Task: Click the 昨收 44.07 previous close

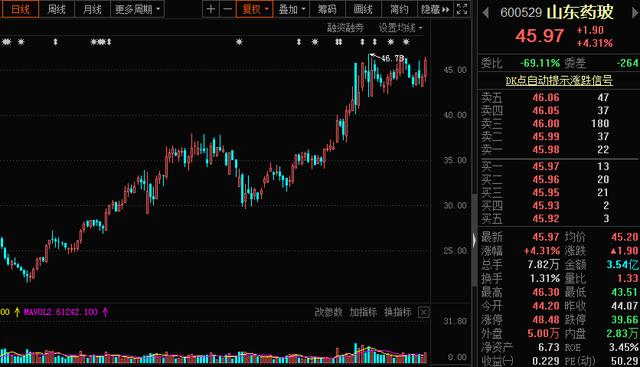Action: point(625,306)
